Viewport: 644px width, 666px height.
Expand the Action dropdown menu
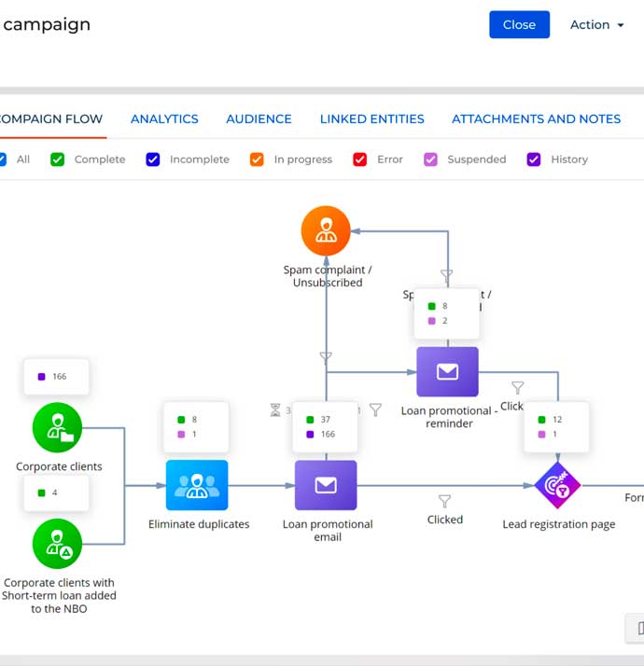point(596,25)
